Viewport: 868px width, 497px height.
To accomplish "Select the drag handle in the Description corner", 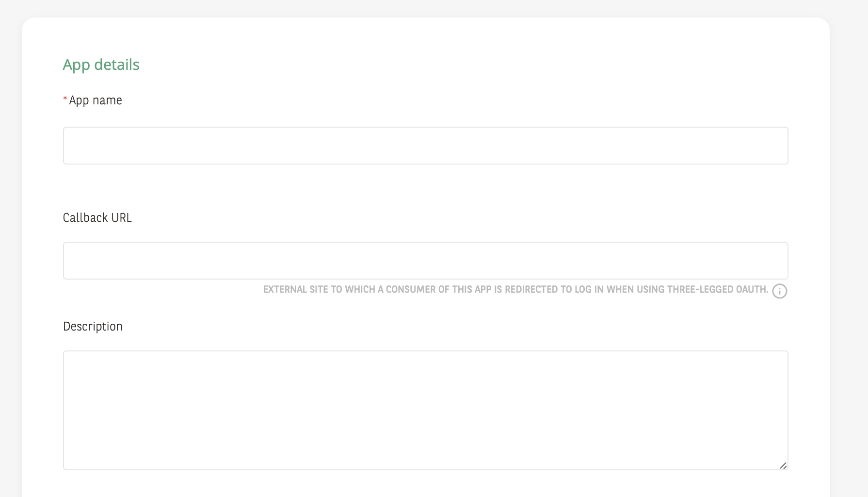I will tap(783, 465).
